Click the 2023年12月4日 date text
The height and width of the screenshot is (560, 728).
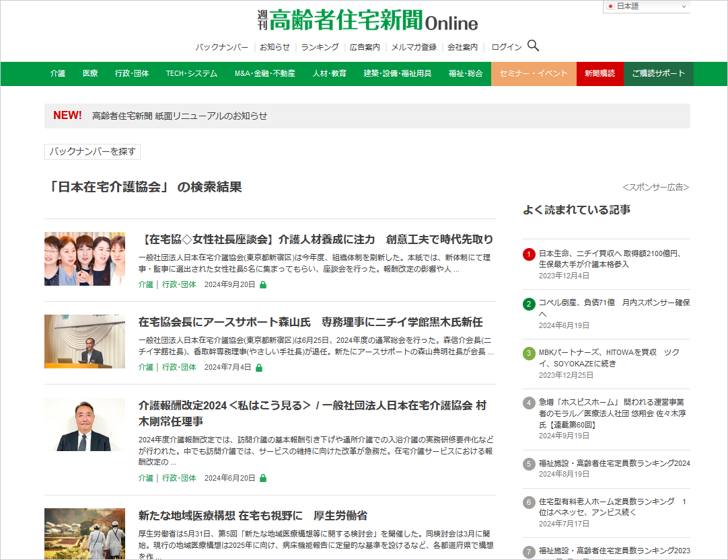click(x=564, y=276)
